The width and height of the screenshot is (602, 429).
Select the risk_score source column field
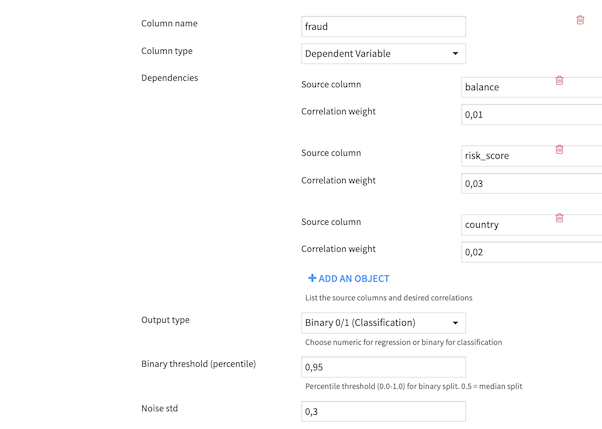[505, 156]
